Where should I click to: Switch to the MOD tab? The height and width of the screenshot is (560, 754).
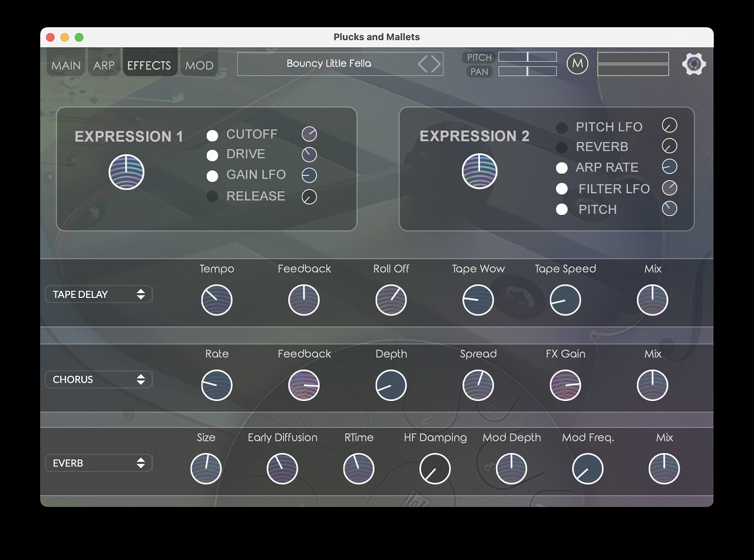pyautogui.click(x=199, y=65)
